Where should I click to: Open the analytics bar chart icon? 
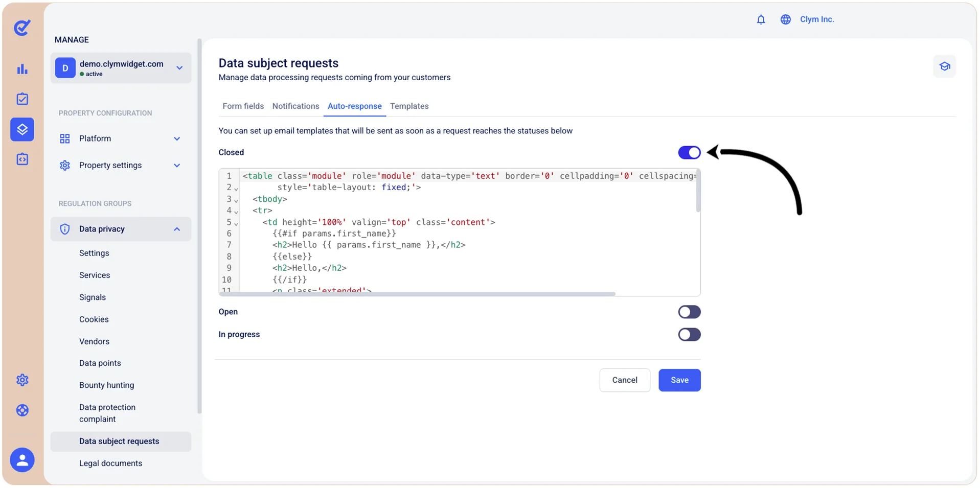pos(22,69)
